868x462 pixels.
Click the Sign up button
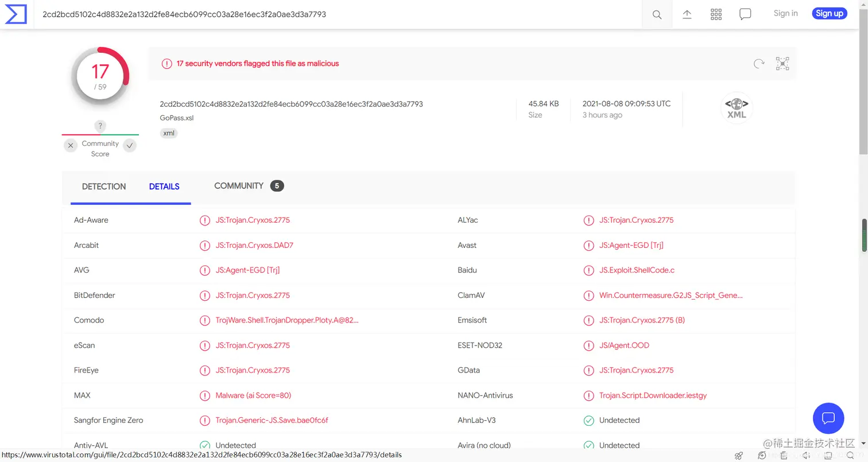(830, 13)
